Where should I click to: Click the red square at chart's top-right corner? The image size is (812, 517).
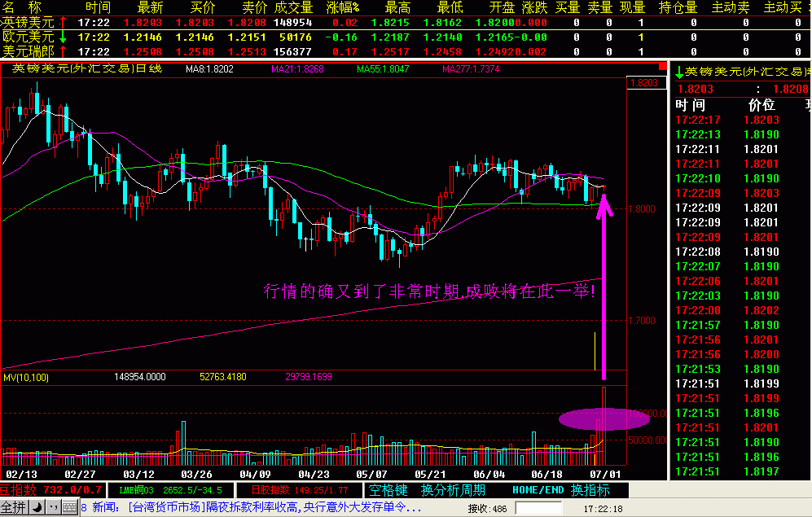pos(663,67)
